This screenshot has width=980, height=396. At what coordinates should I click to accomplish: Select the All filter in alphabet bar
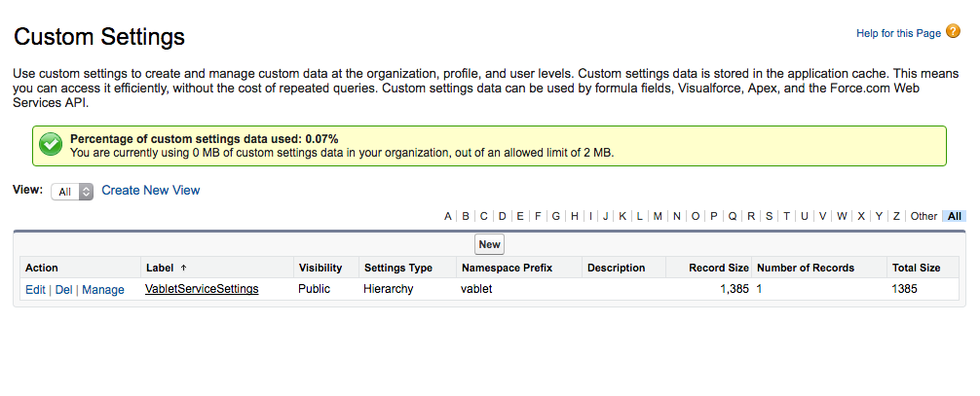tap(955, 216)
